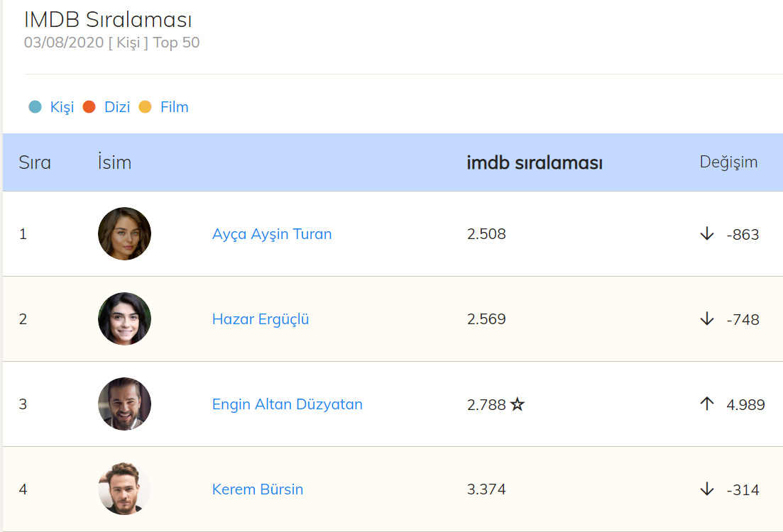Click Kerem Bürsin's round profile picture
The height and width of the screenshot is (532, 783).
point(124,489)
